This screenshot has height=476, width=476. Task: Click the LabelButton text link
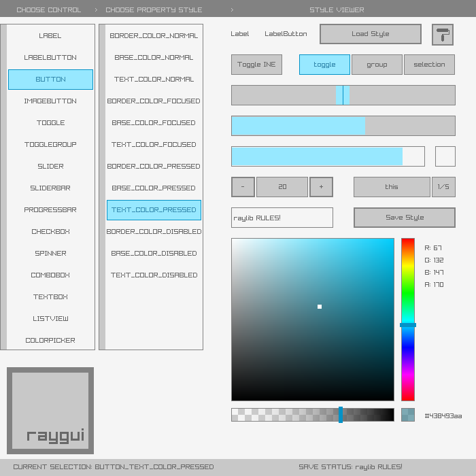click(286, 34)
